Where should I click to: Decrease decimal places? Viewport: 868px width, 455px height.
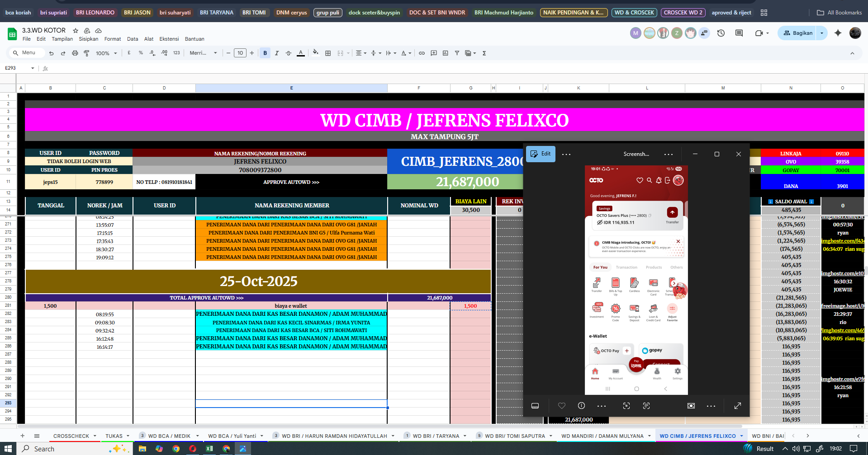pyautogui.click(x=152, y=53)
